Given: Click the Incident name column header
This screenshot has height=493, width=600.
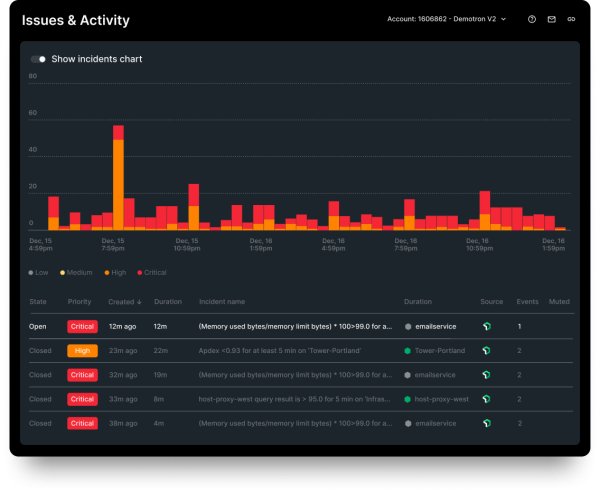Looking at the screenshot, I should click(x=221, y=301).
